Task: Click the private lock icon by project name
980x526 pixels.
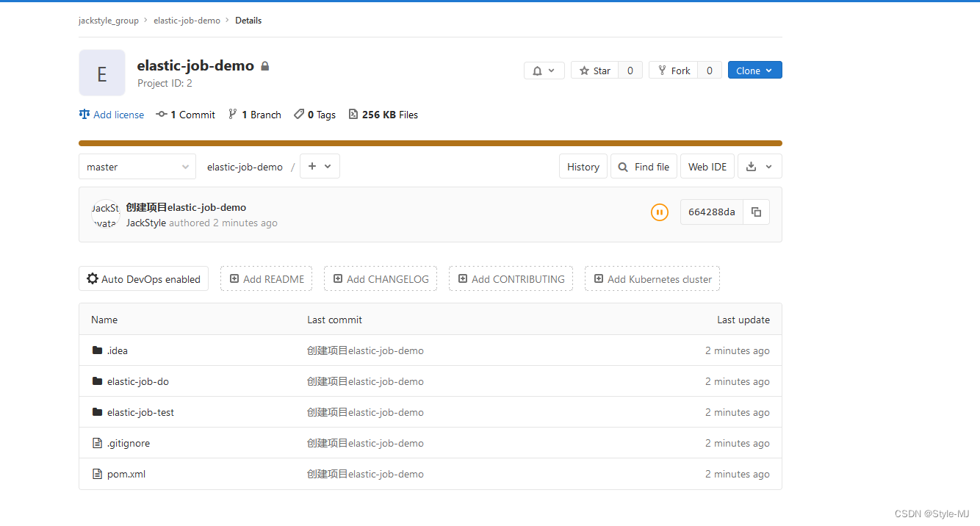Action: (265, 66)
